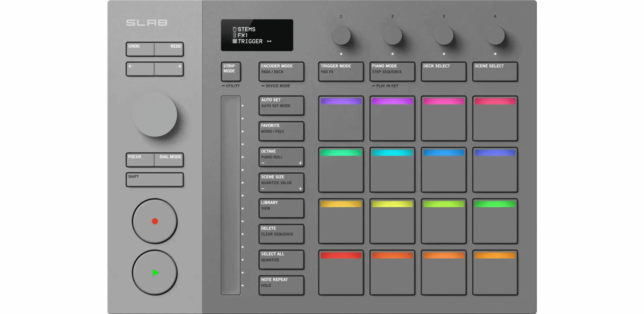
Task: Touch the vertical touch strip
Action: pyautogui.click(x=230, y=195)
